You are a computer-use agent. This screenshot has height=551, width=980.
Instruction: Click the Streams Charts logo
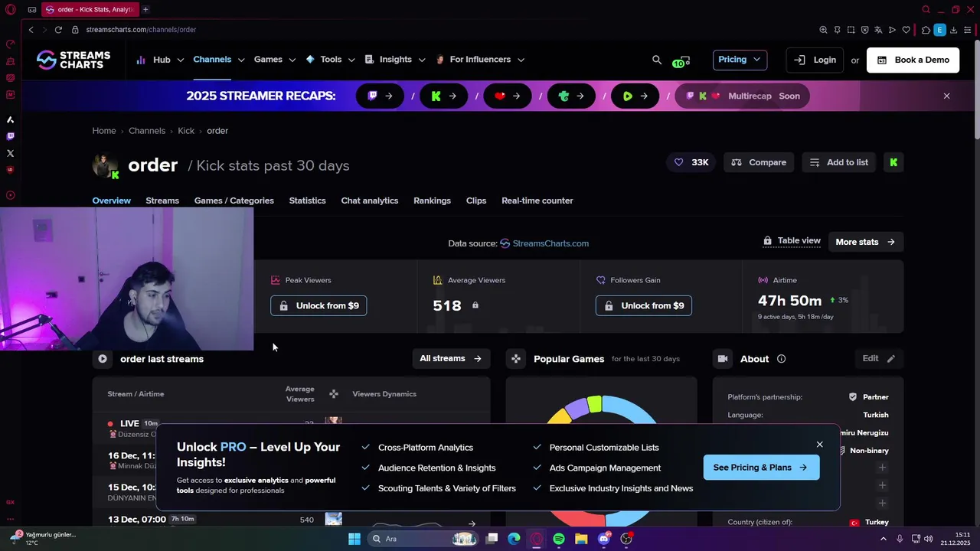coord(73,60)
